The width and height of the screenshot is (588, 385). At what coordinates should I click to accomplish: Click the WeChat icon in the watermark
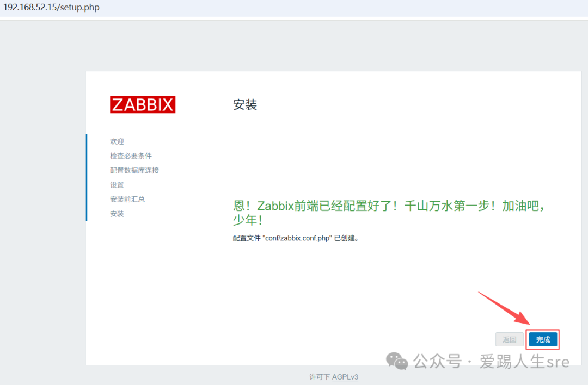tap(397, 361)
